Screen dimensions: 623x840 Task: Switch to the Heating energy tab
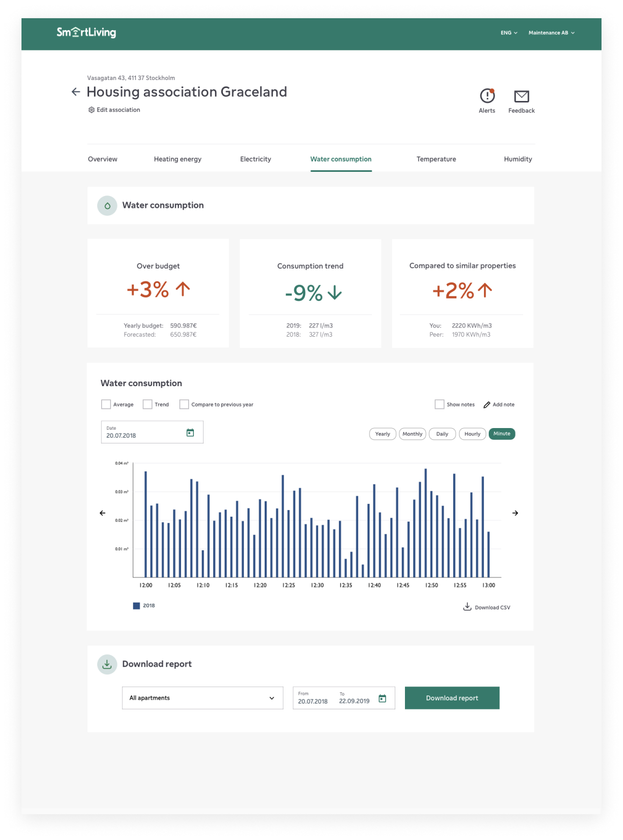pyautogui.click(x=177, y=159)
